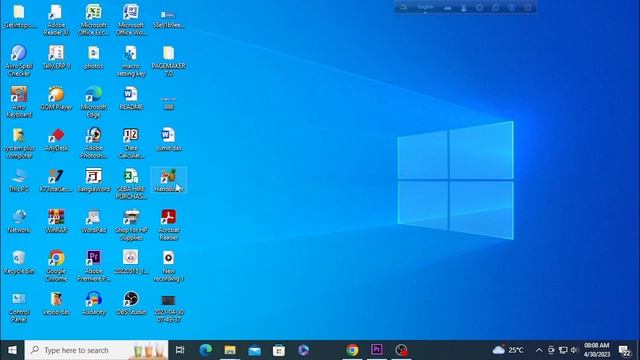Open the Tally.ERP 9 shortcut
The image size is (640, 360).
[56, 58]
